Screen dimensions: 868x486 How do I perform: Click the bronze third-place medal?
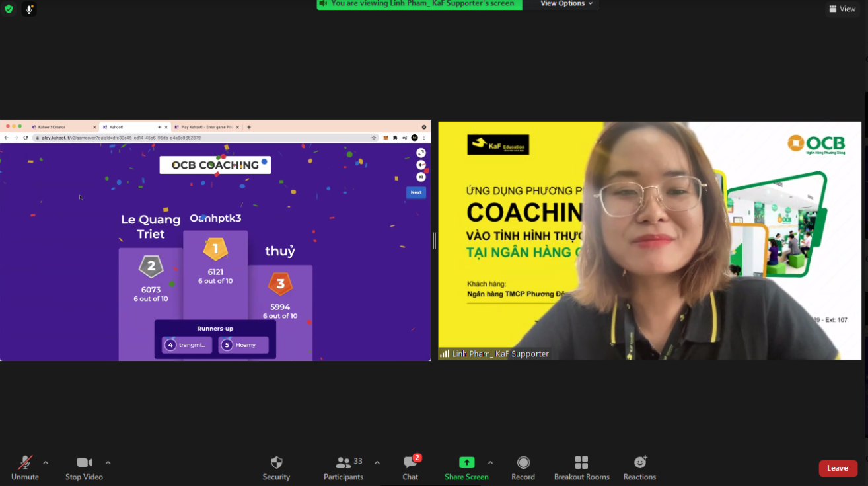pos(280,284)
